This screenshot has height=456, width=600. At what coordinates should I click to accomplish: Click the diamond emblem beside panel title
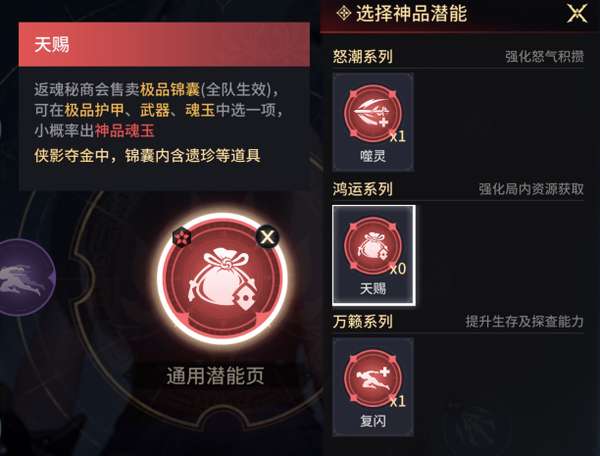pos(344,14)
